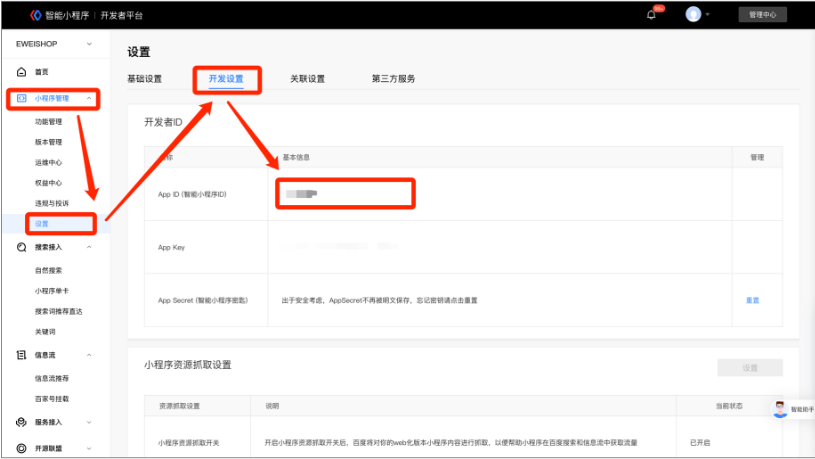Click the 智能助手 assistant avatar icon
This screenshot has width=815, height=459.
(780, 409)
